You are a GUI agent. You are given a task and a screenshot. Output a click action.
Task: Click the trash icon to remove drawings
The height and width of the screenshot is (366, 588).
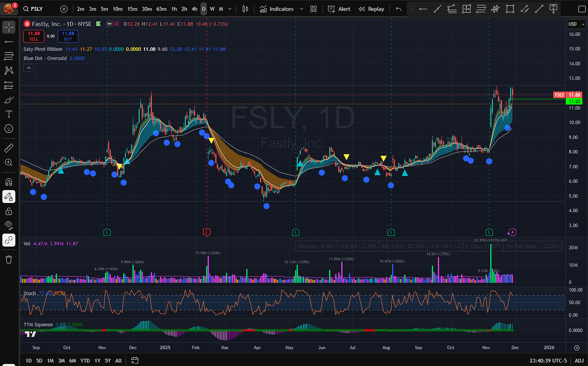(9, 259)
